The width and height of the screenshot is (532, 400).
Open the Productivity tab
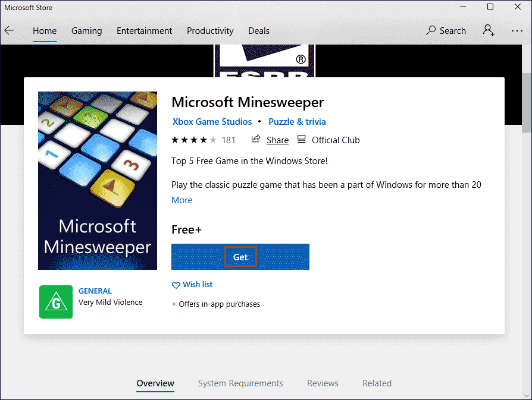pyautogui.click(x=210, y=31)
